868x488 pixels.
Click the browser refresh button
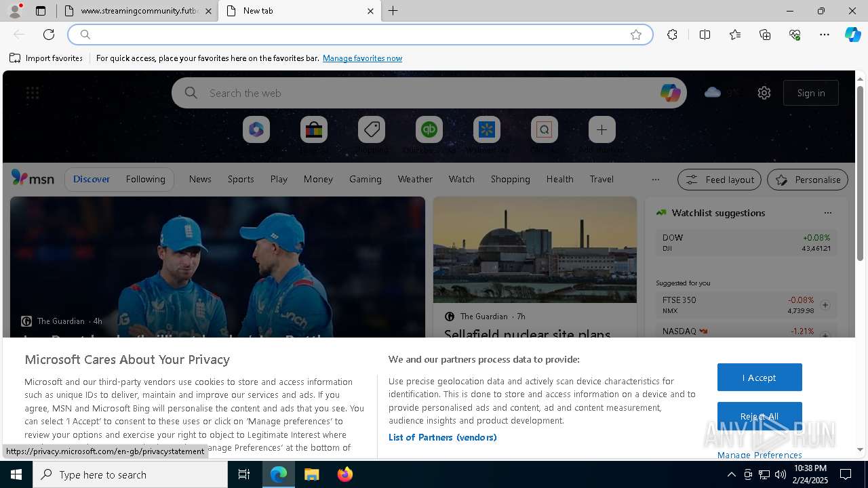coord(49,35)
